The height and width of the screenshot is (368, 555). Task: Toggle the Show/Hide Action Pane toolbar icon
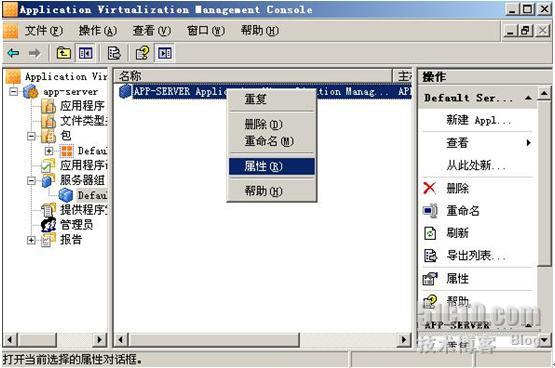(165, 53)
